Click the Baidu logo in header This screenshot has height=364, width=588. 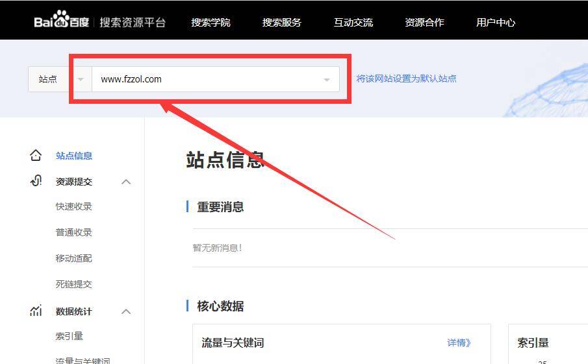(62, 21)
